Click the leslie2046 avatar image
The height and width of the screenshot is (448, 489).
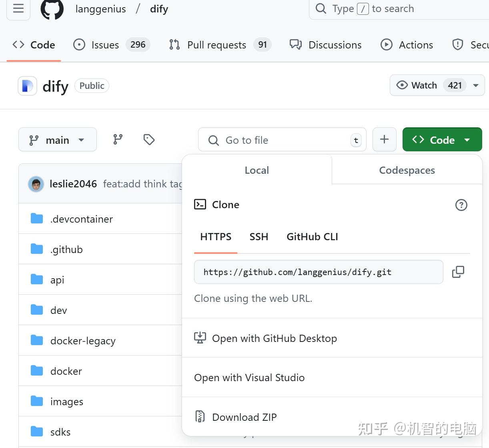click(x=36, y=184)
